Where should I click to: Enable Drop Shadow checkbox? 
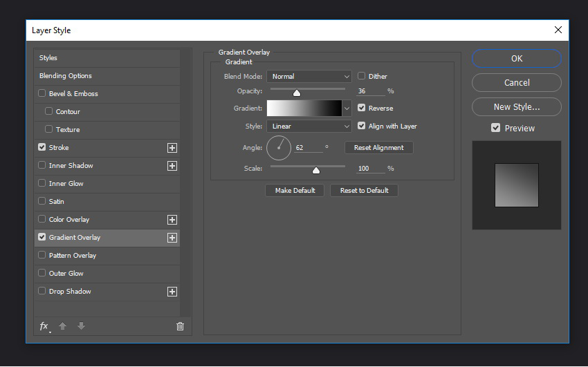(42, 291)
